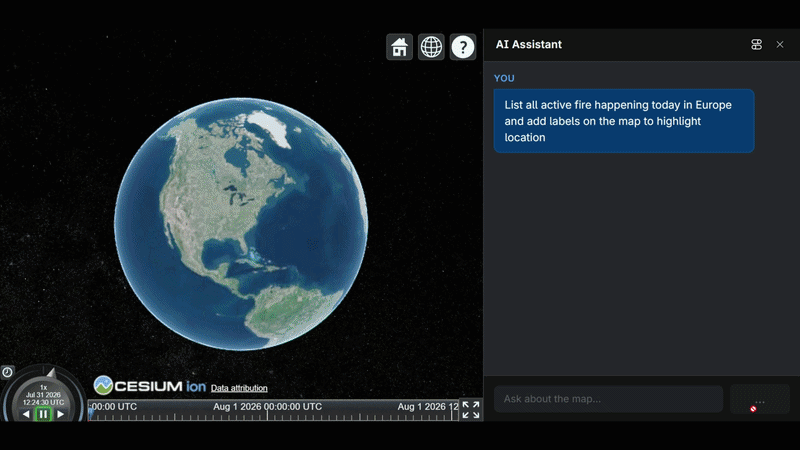Open the navigation help question mark
This screenshot has height=450, width=800.
tap(463, 47)
